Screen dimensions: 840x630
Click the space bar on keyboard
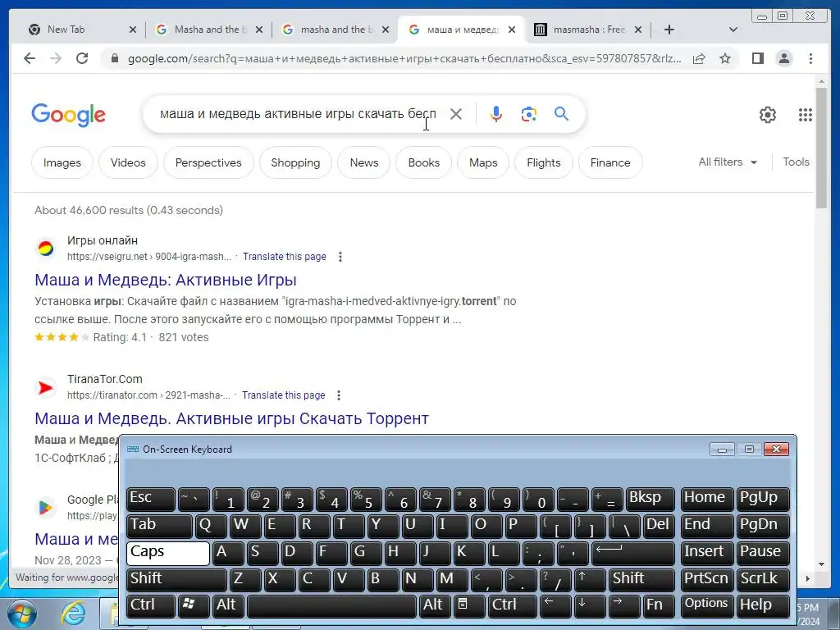[x=331, y=605]
